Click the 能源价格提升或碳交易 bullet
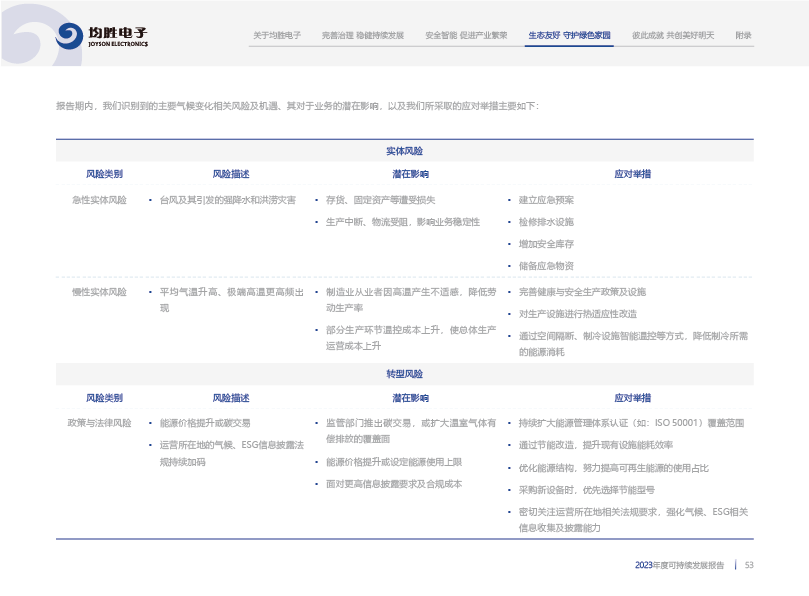Image resolution: width=809 pixels, height=596 pixels. pos(205,423)
